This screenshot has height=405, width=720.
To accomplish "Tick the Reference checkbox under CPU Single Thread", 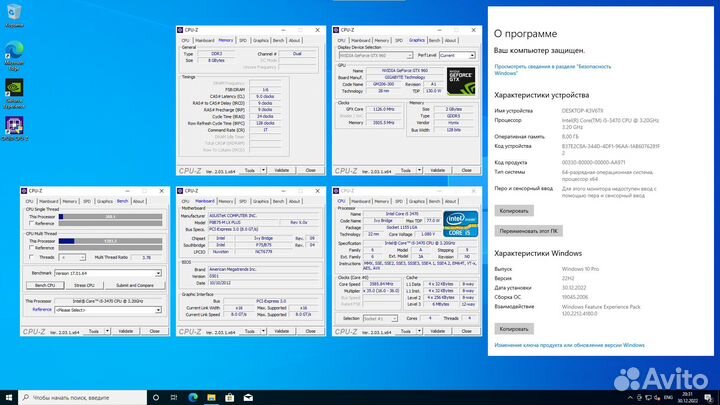I will click(x=32, y=223).
